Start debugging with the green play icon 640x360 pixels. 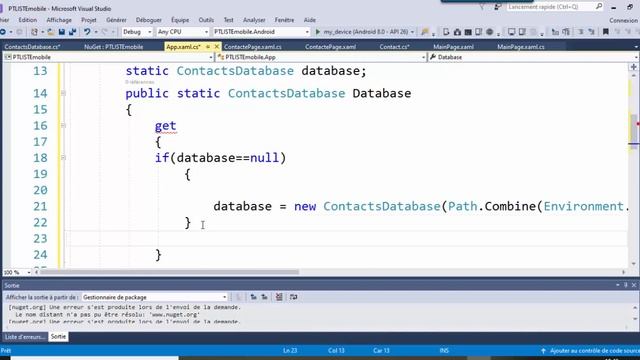(318, 32)
